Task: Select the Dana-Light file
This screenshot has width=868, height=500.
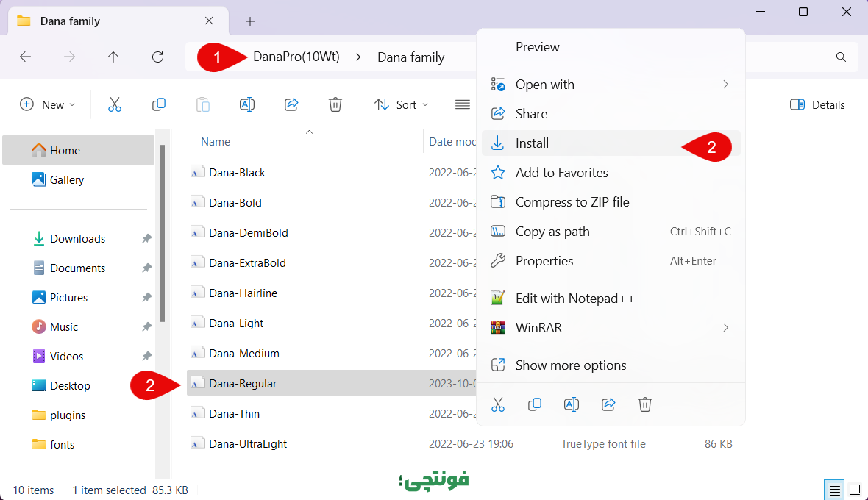Action: [x=236, y=323]
